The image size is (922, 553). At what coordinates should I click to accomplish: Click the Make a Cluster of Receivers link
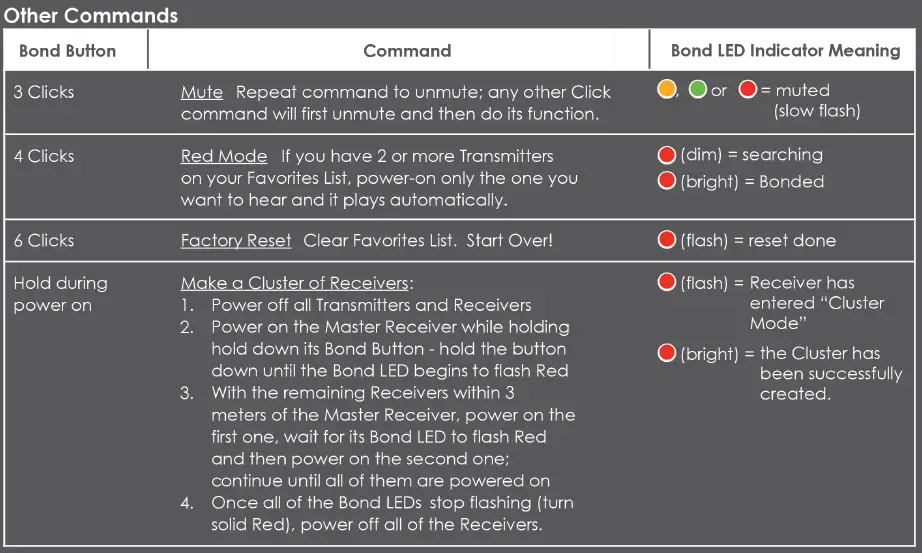[x=297, y=283]
